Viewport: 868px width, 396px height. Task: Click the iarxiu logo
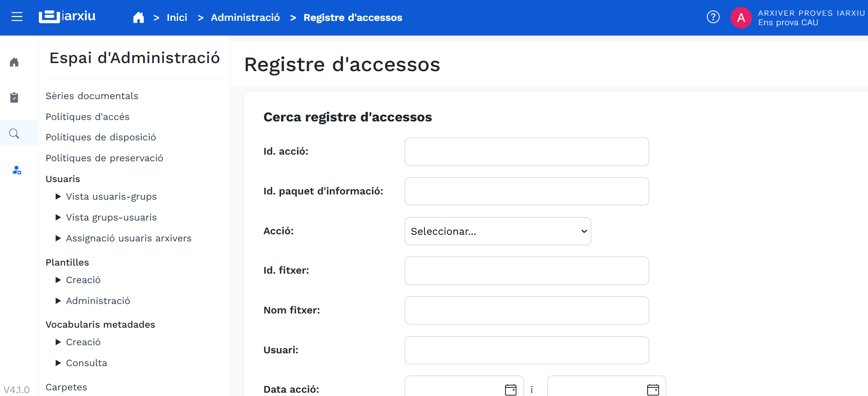(x=67, y=17)
